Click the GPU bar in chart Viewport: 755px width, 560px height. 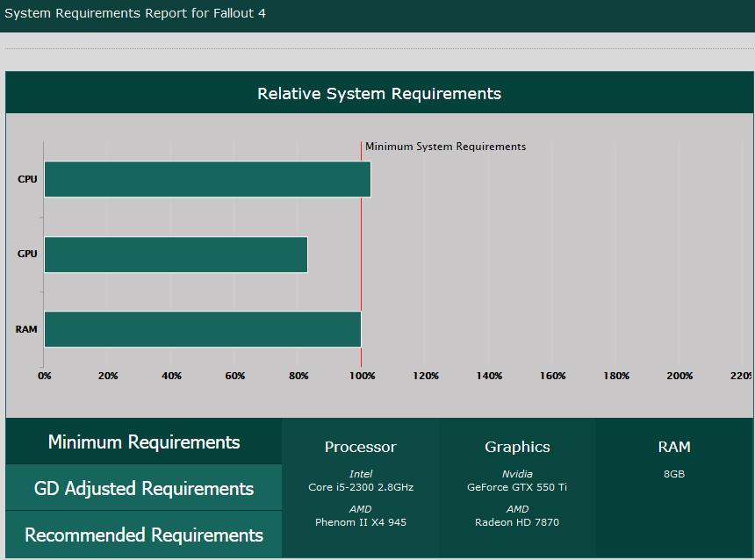tap(176, 255)
